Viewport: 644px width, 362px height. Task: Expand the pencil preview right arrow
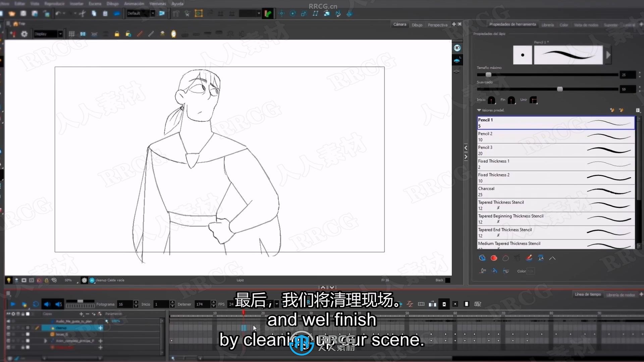click(608, 55)
